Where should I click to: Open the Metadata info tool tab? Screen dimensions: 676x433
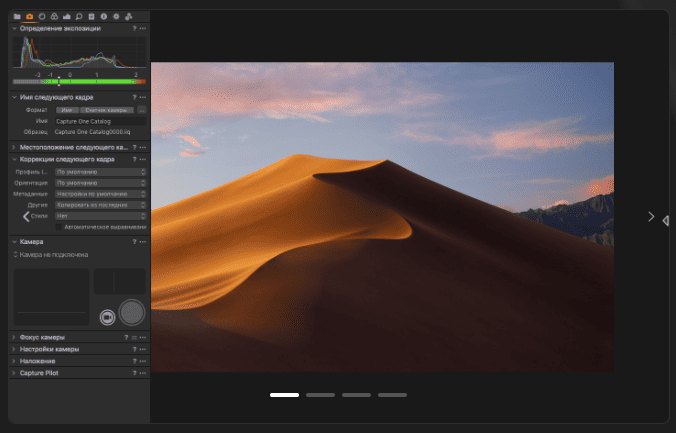pos(104,16)
